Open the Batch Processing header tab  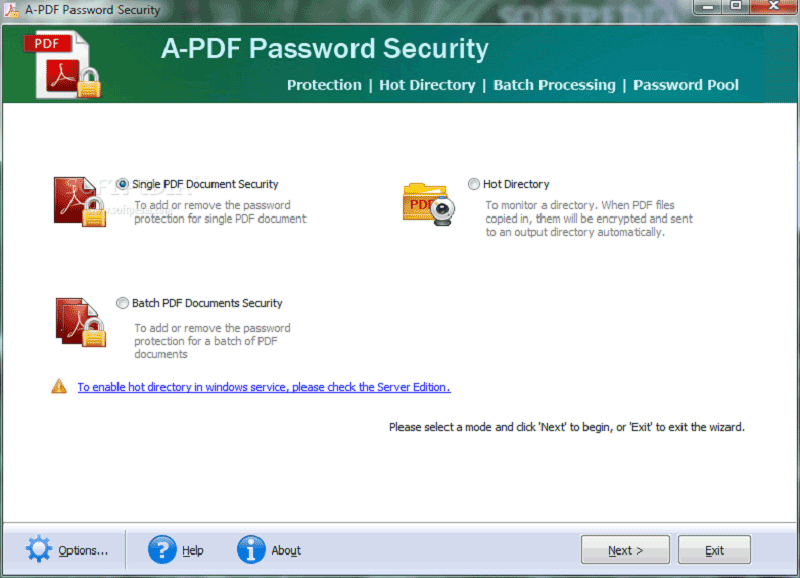(554, 85)
